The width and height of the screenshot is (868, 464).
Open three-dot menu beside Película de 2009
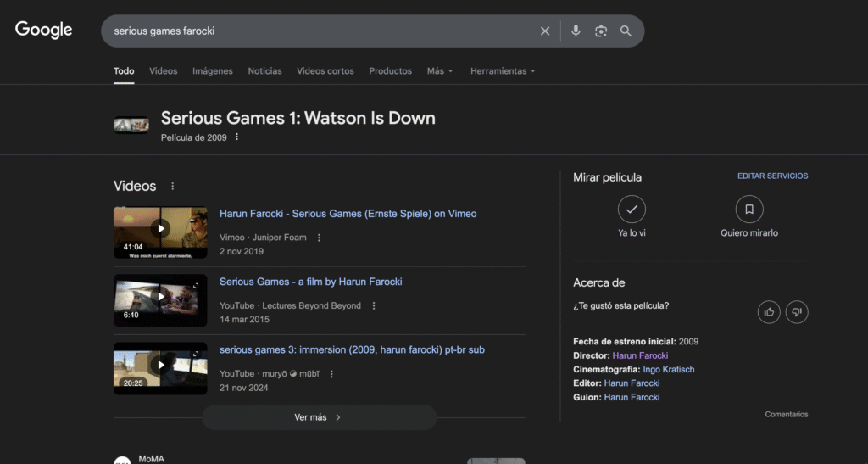click(237, 137)
